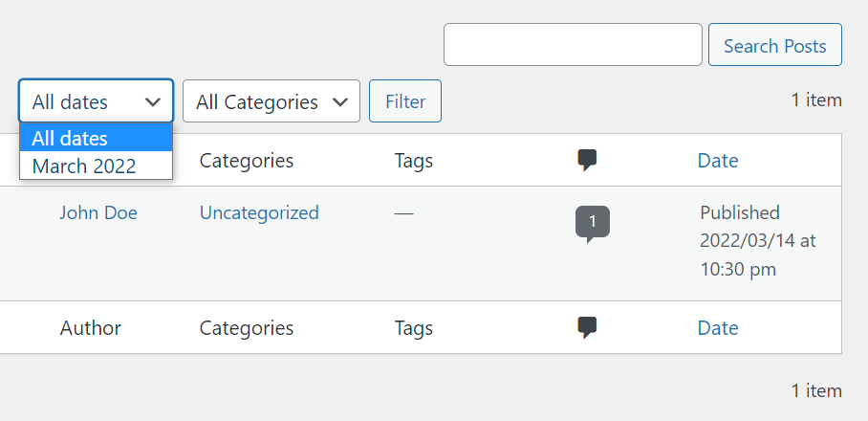Open the comment count bubble showing 1
The image size is (868, 421).
[593, 224]
